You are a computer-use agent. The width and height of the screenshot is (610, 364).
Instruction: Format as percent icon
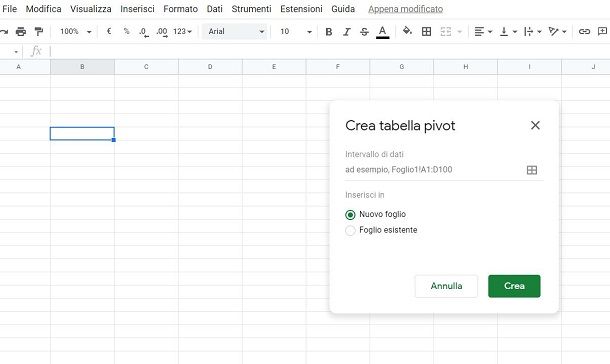click(x=126, y=32)
